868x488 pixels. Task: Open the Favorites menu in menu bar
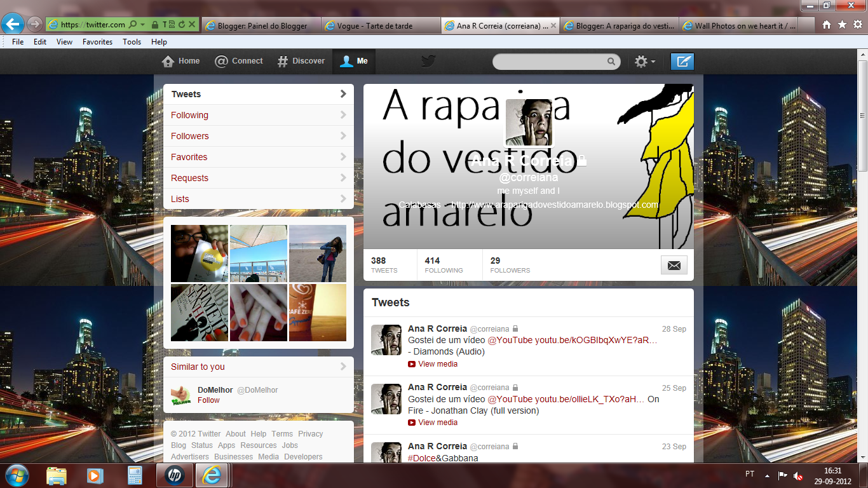click(x=97, y=42)
